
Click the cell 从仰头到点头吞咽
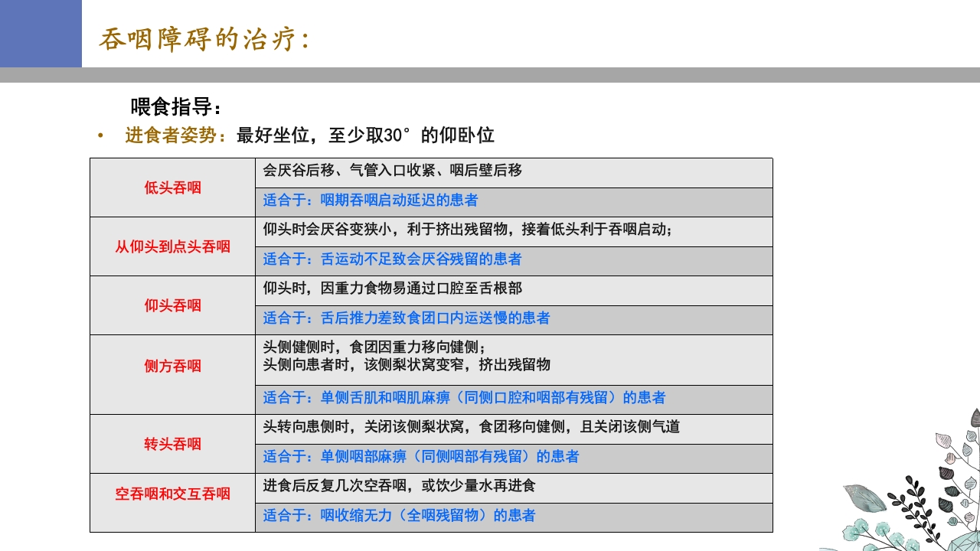click(x=172, y=246)
